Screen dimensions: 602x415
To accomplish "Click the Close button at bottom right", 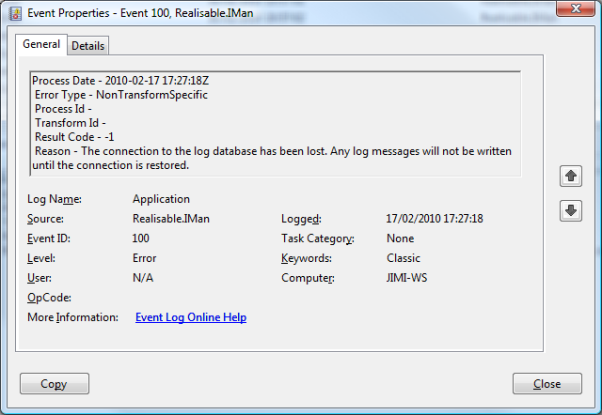I will coord(547,384).
